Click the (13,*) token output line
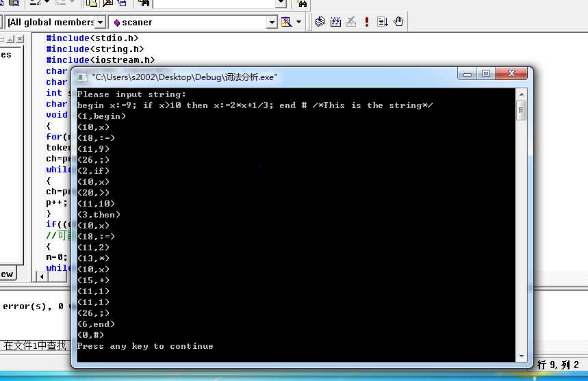 pos(93,259)
